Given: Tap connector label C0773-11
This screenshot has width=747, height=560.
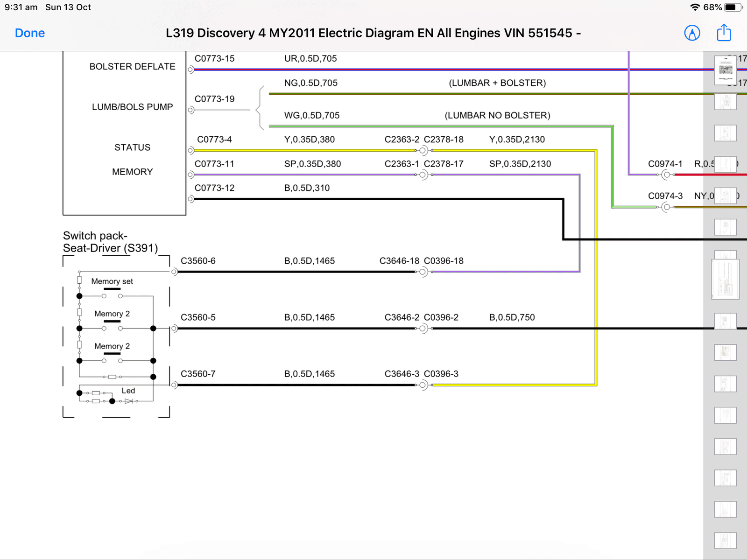Looking at the screenshot, I should (x=214, y=164).
